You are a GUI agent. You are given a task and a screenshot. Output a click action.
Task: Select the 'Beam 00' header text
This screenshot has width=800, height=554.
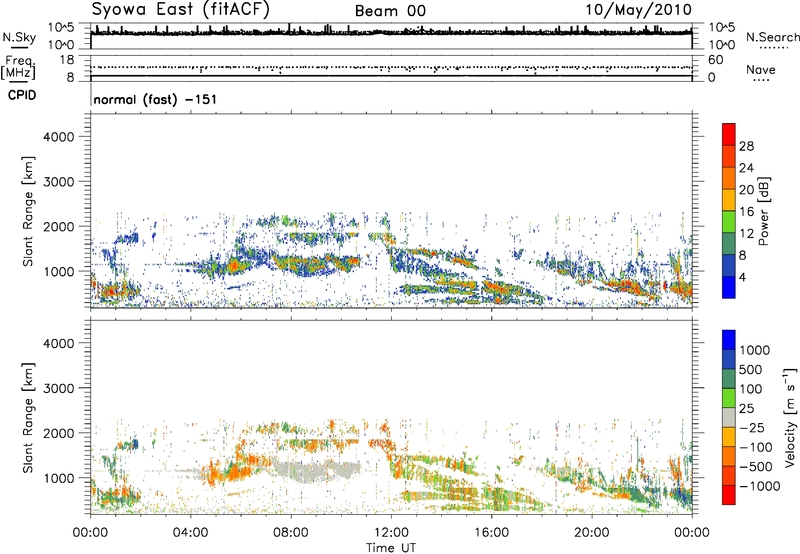[x=390, y=11]
